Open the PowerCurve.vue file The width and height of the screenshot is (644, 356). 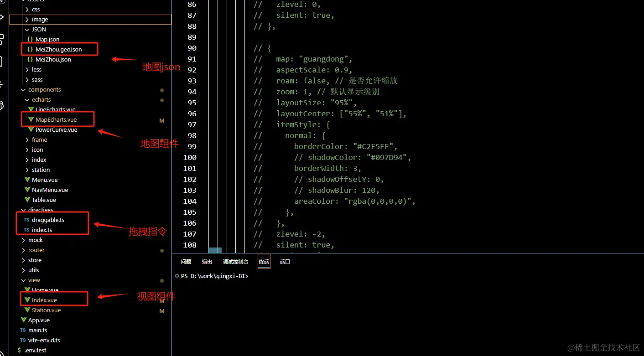(x=57, y=130)
